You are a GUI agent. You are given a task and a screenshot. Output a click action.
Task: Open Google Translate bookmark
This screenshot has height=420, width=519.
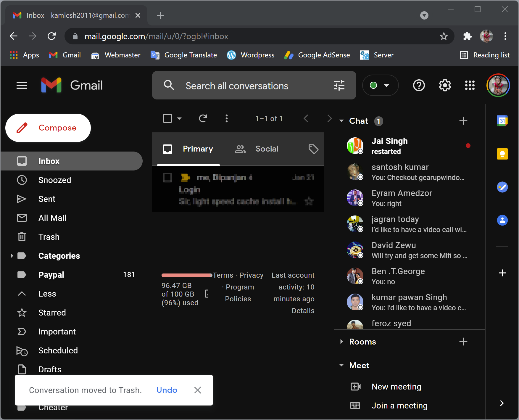pos(184,55)
